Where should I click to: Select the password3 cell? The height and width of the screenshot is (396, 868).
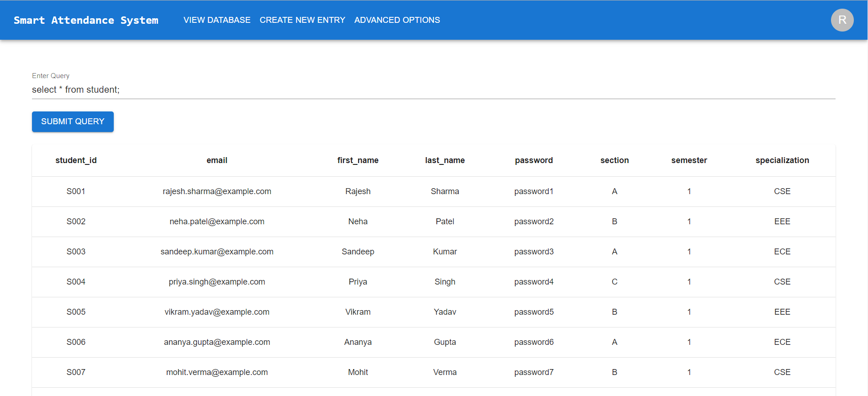point(534,252)
